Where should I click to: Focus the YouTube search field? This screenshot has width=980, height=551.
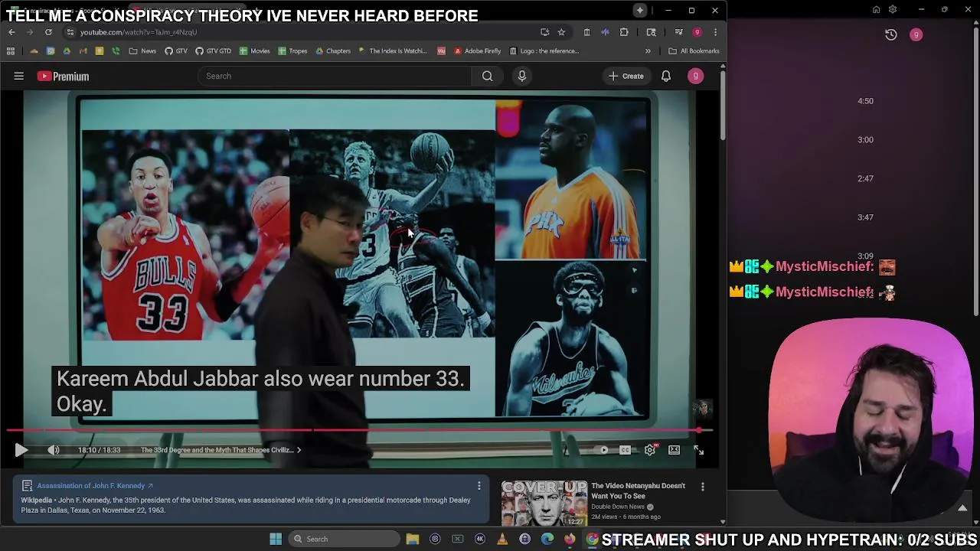coord(335,76)
